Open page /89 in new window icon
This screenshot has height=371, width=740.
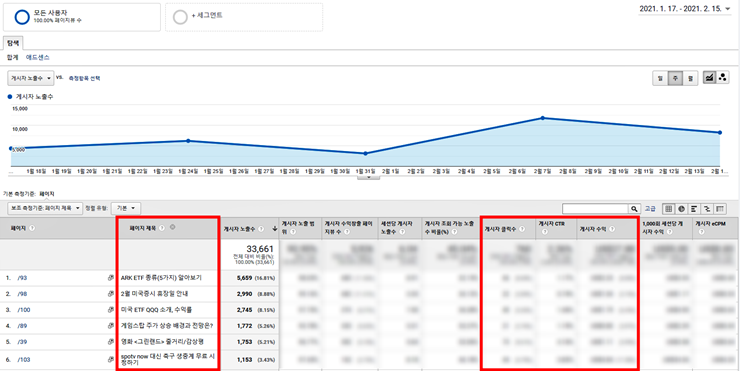tap(111, 326)
